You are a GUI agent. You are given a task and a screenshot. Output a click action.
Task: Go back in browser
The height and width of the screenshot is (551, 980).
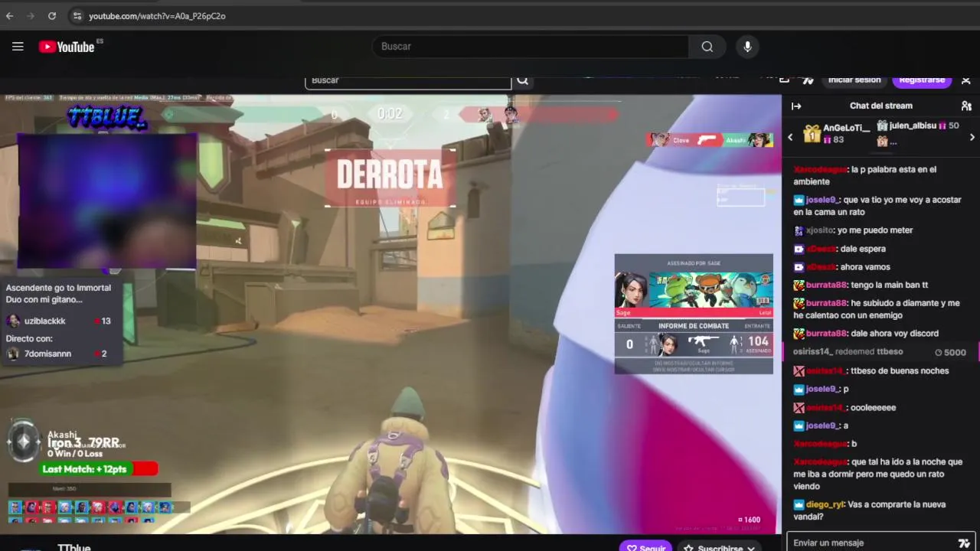(9, 15)
